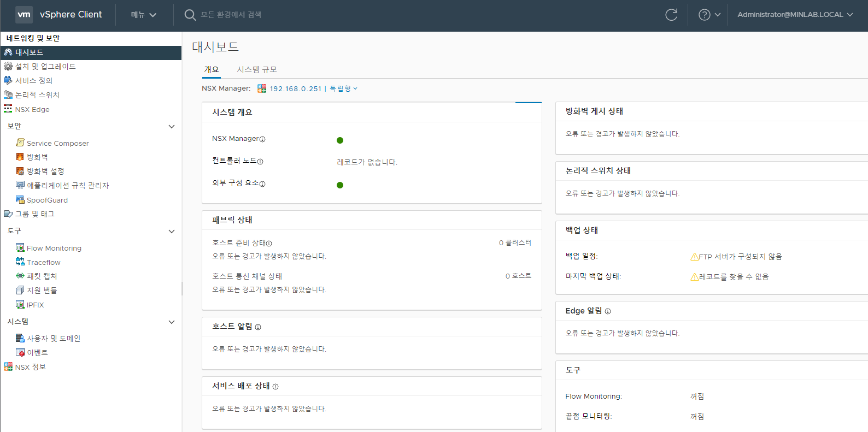Click the Traceflow icon
Screen dimensions: 868x432
20,262
